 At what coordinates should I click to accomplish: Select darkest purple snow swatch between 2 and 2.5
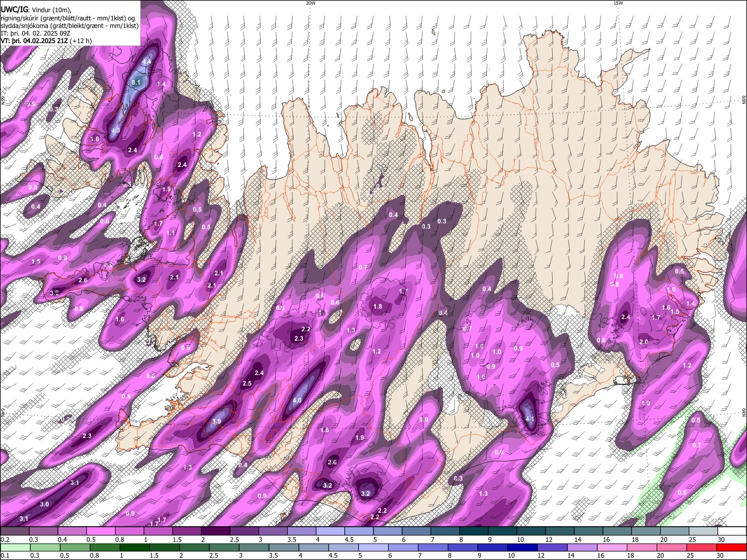pyautogui.click(x=215, y=531)
